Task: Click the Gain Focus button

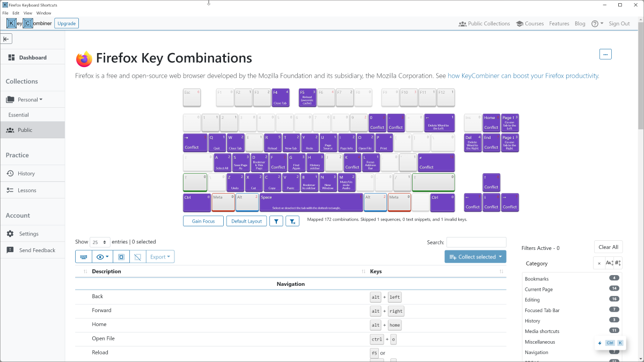Action: click(x=203, y=221)
